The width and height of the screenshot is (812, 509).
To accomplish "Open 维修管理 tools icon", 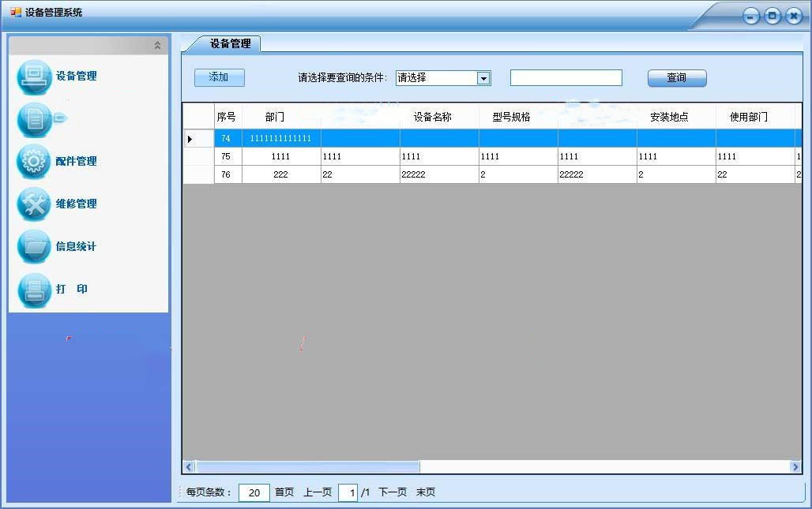I will tap(34, 204).
